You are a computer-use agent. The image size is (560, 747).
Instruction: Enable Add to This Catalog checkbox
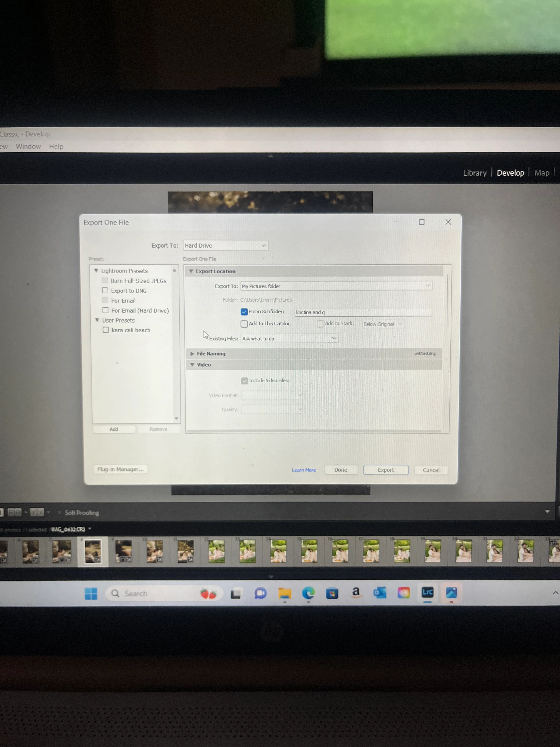(244, 324)
